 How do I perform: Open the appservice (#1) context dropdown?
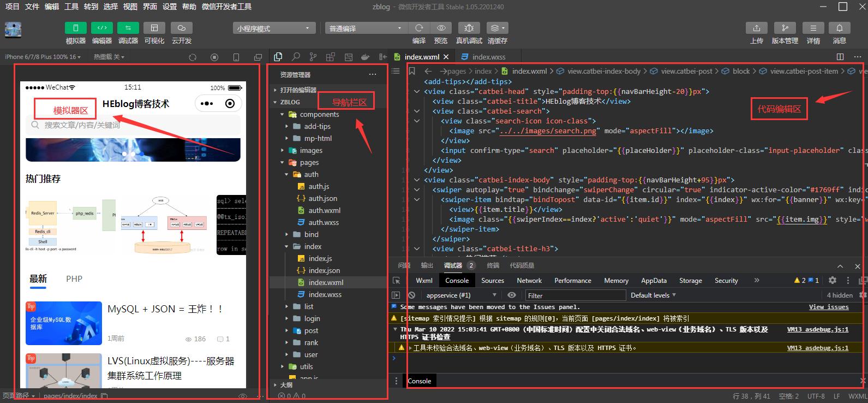pos(462,295)
